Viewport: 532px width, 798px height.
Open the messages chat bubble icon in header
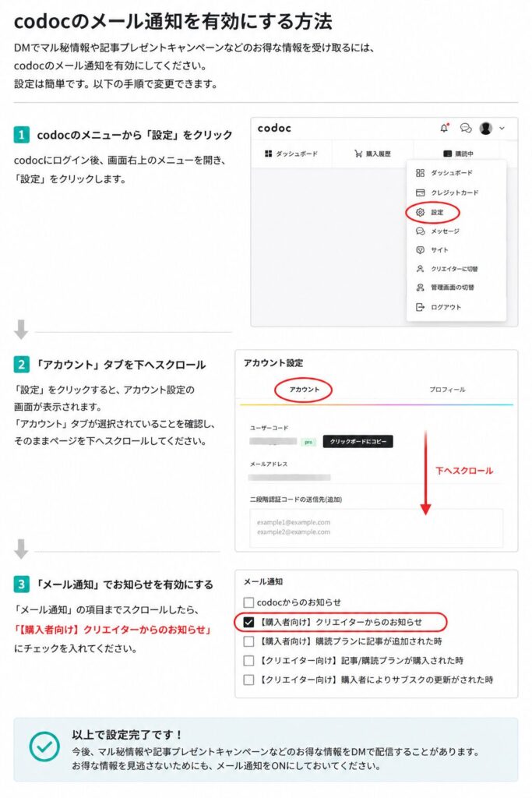coord(465,129)
